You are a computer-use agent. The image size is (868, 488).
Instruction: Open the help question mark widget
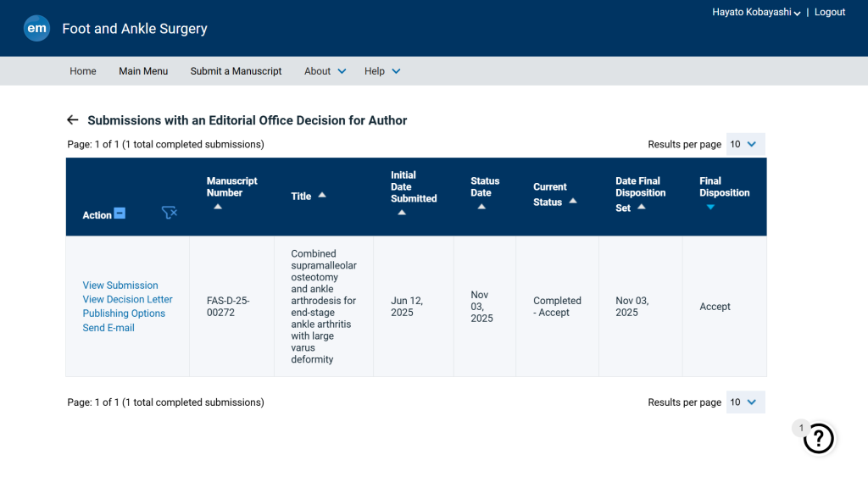coord(818,438)
